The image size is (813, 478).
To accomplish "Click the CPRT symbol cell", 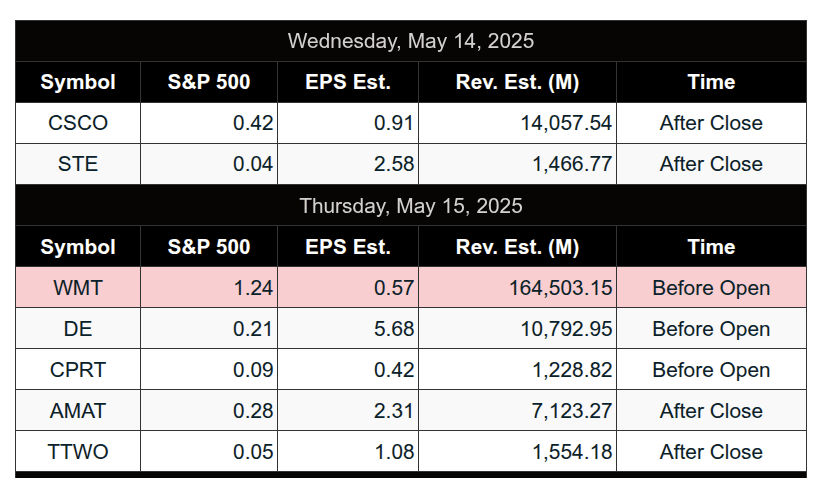I will click(78, 370).
